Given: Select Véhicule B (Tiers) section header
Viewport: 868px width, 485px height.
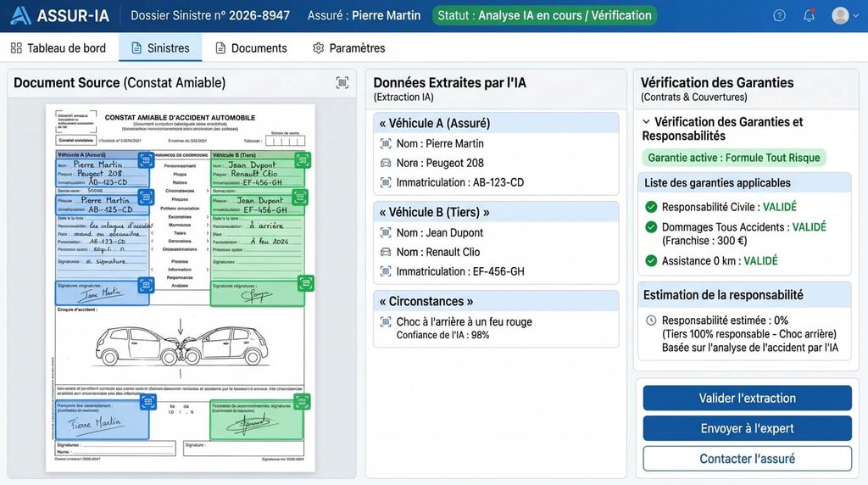Looking at the screenshot, I should (496, 212).
